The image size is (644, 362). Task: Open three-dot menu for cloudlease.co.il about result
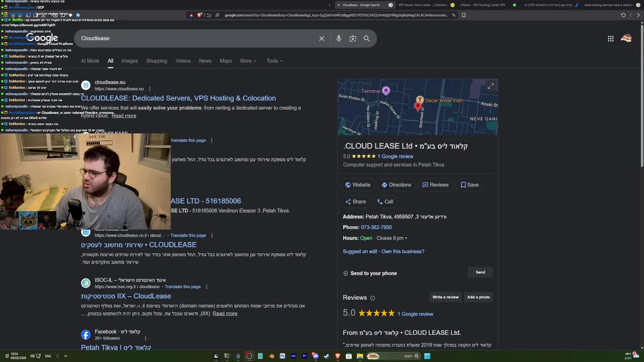[x=212, y=235]
